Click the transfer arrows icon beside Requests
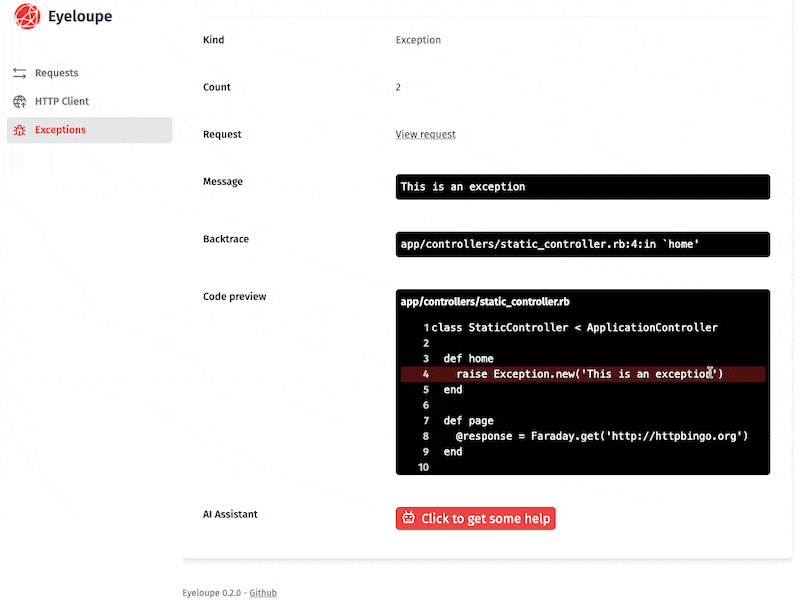 21,72
